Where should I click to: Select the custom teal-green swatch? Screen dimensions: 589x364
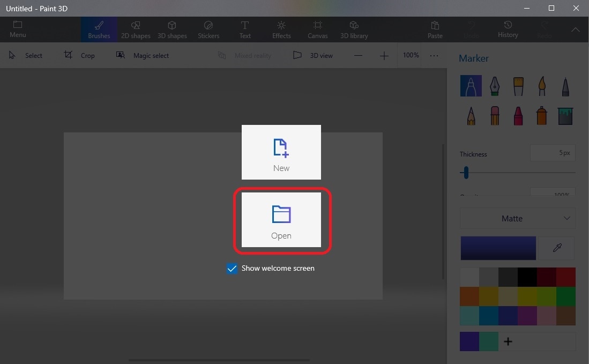click(x=489, y=341)
